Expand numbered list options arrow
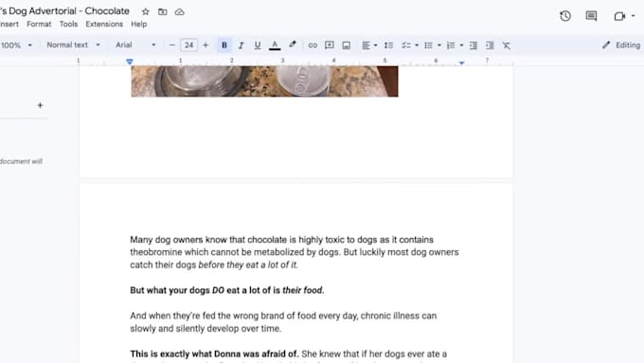 click(461, 45)
